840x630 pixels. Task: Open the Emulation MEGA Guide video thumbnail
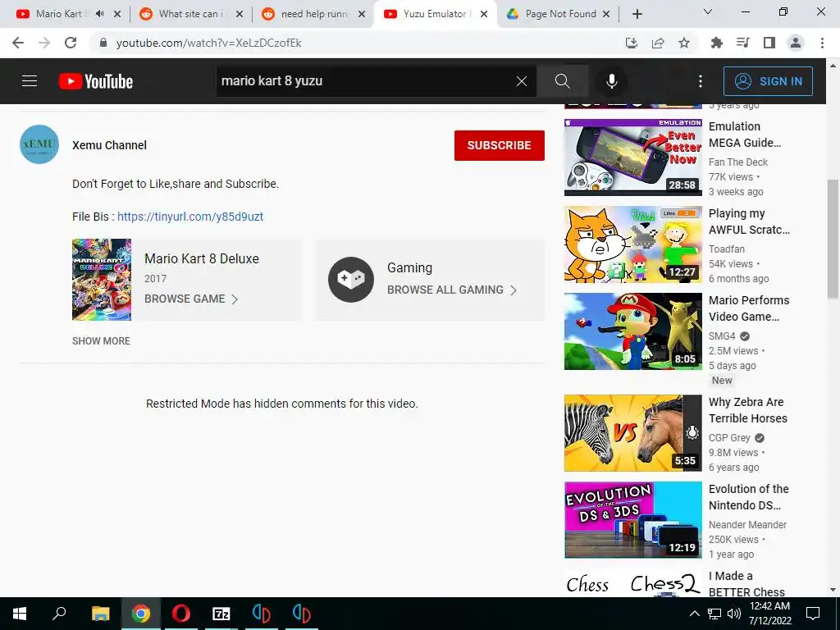pyautogui.click(x=632, y=157)
